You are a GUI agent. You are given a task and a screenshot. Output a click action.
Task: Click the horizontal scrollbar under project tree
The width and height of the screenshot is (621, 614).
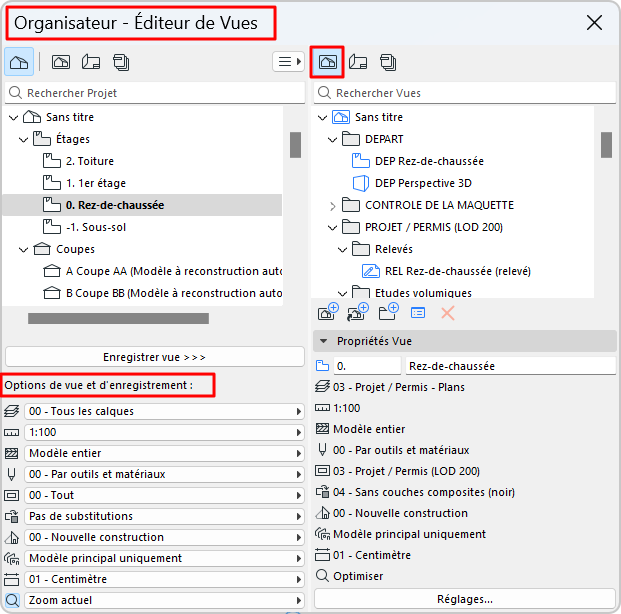(x=117, y=319)
